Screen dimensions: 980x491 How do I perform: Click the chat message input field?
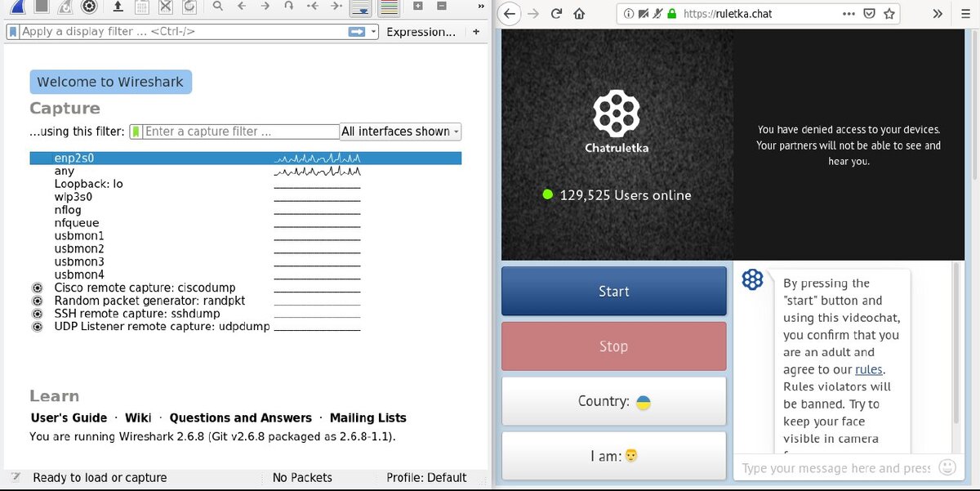coord(825,467)
